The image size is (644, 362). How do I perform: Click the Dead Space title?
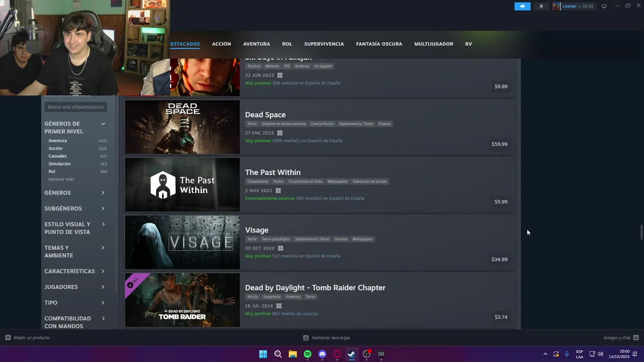click(x=265, y=115)
